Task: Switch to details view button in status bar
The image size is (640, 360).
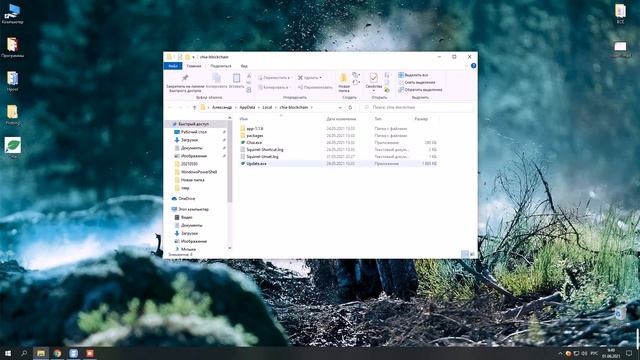Action: [x=464, y=254]
